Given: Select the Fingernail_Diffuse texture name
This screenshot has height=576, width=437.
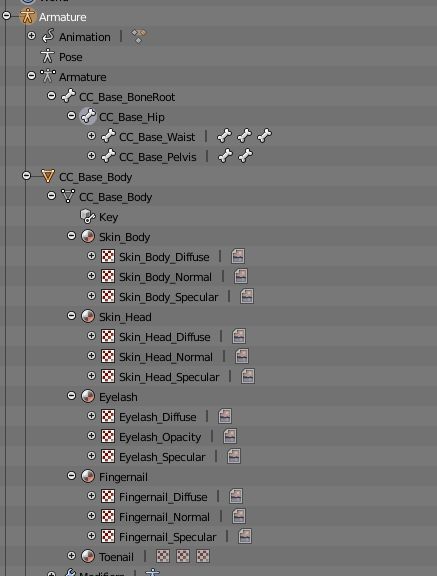Looking at the screenshot, I should (163, 497).
